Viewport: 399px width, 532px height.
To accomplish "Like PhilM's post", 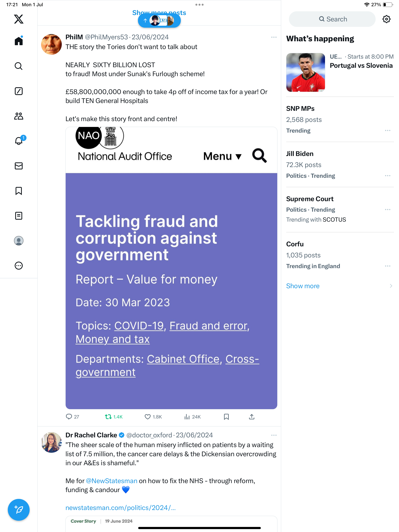I will tap(147, 417).
